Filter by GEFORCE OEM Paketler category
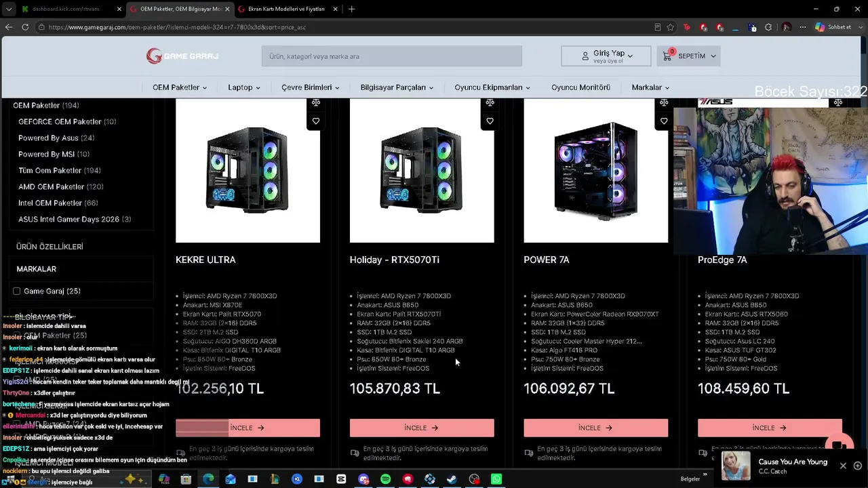Viewport: 868px width, 488px height. [x=67, y=122]
